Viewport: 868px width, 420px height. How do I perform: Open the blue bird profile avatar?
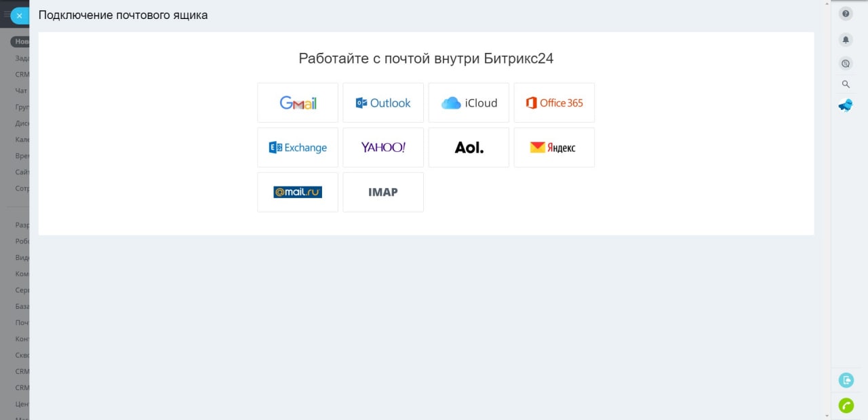(846, 105)
